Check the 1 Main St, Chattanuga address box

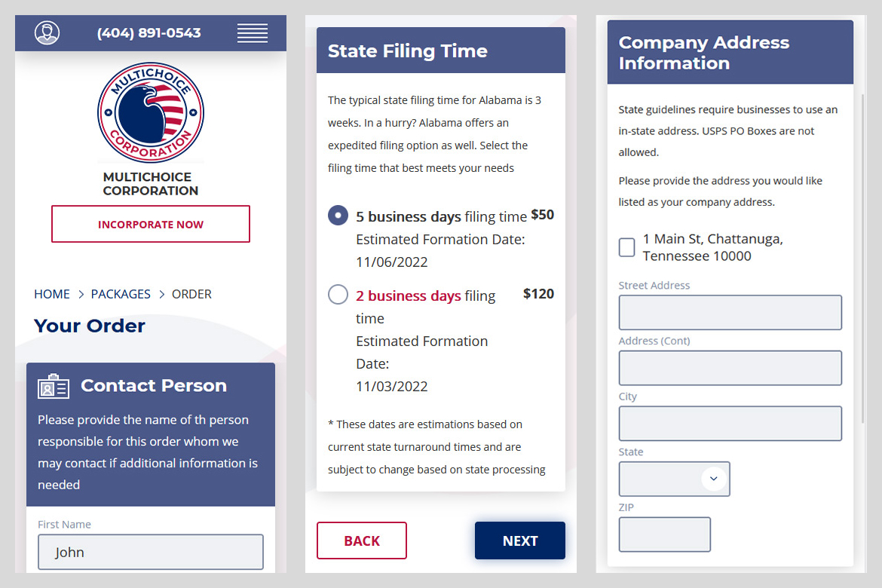pyautogui.click(x=626, y=247)
